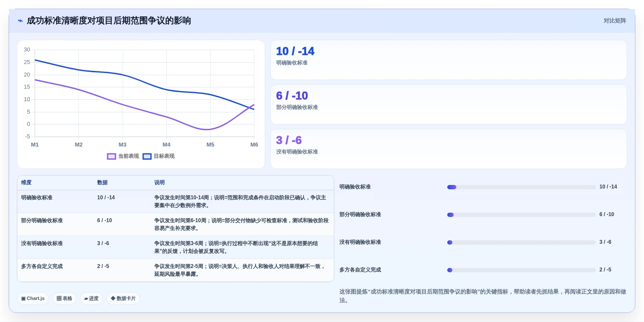
Task: Click the M5 axis label on chart
Action: (210, 145)
